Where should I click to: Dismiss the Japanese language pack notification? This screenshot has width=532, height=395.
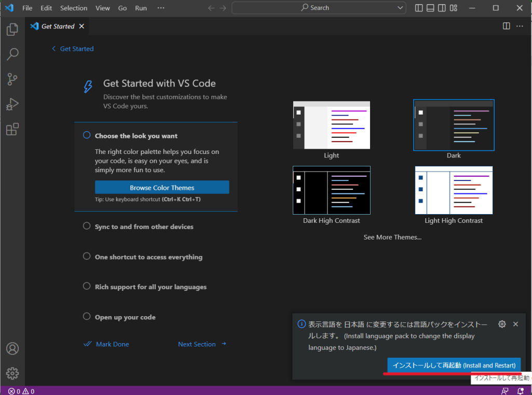click(515, 324)
